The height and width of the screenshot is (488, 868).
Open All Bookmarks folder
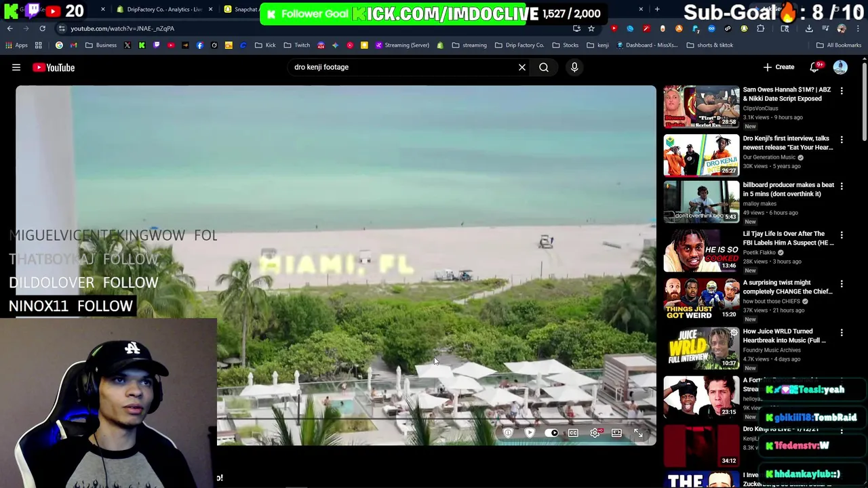[x=839, y=45]
